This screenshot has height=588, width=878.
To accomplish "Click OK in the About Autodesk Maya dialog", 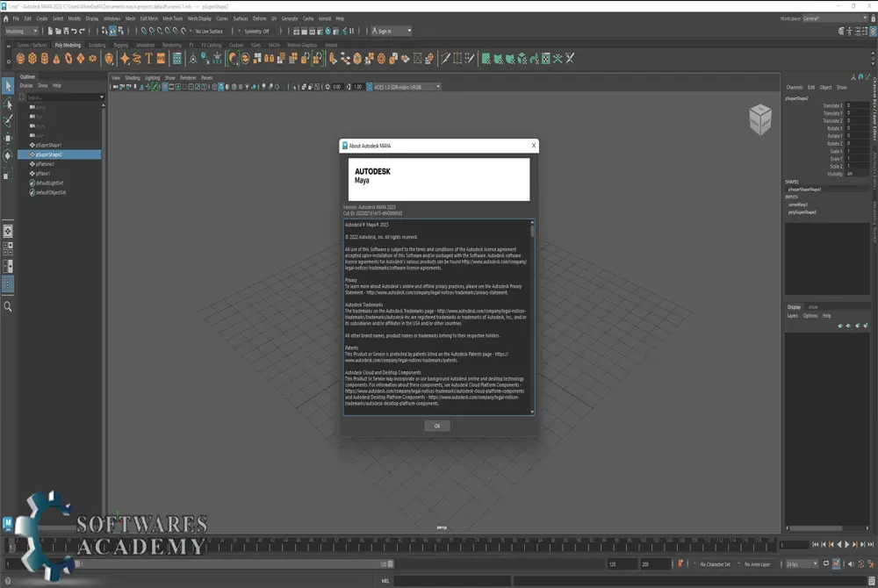I will click(x=436, y=426).
